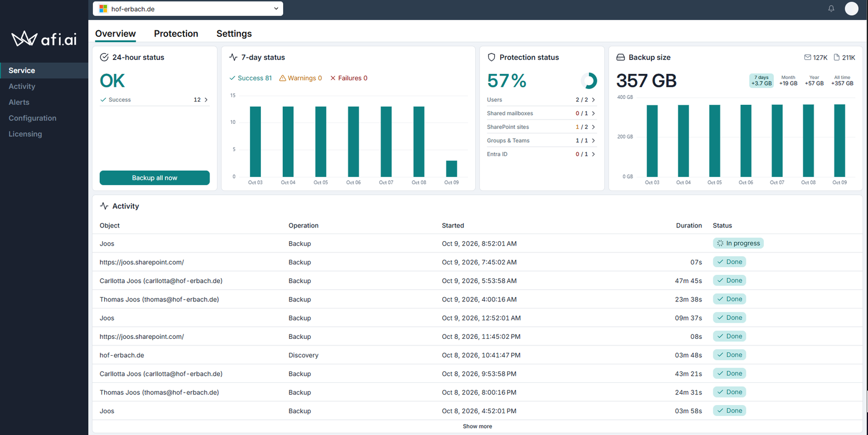Image resolution: width=868 pixels, height=435 pixels.
Task: Click the 24-hour status check-circle icon
Action: pos(104,57)
